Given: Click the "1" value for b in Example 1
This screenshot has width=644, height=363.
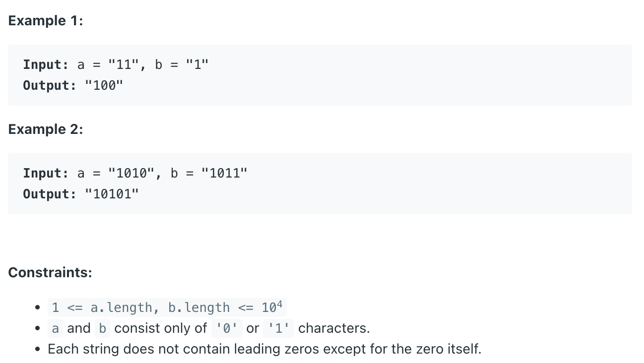Looking at the screenshot, I should 197,64.
